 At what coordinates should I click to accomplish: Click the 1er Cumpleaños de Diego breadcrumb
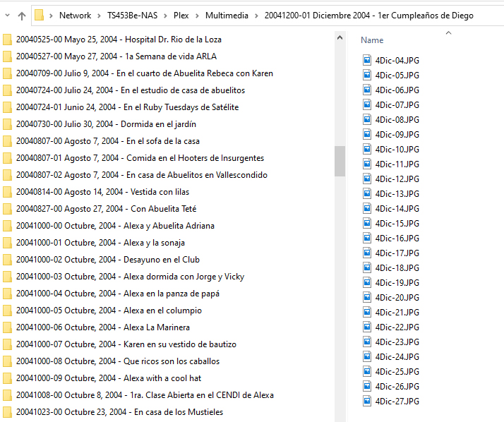pos(368,16)
